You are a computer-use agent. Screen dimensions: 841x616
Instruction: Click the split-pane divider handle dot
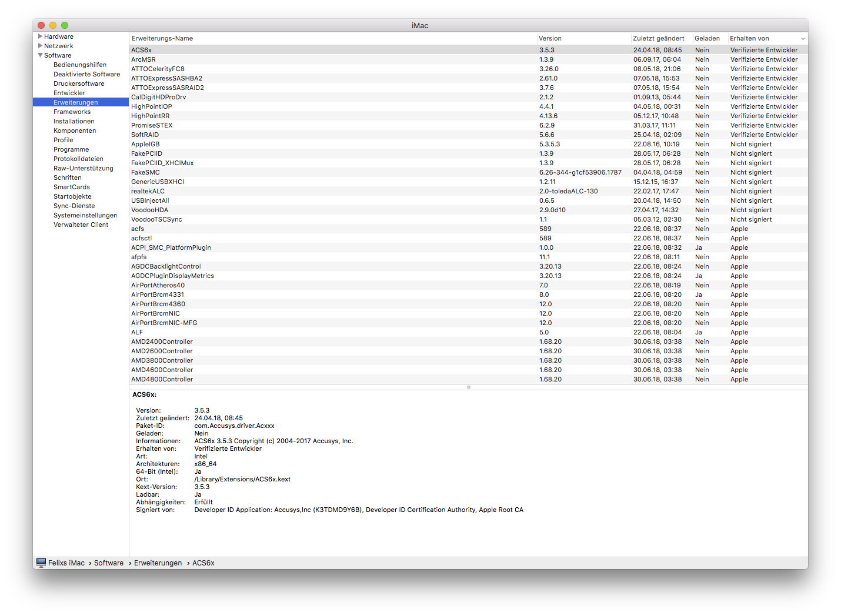469,387
